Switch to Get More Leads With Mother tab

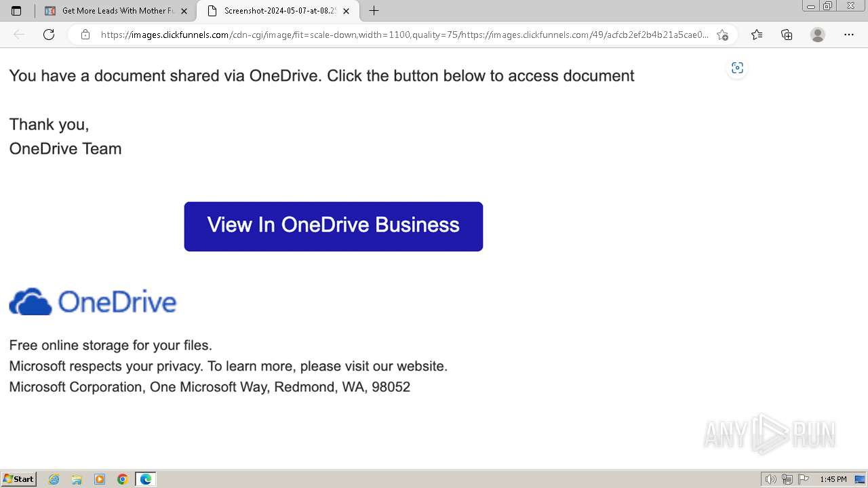click(x=115, y=11)
